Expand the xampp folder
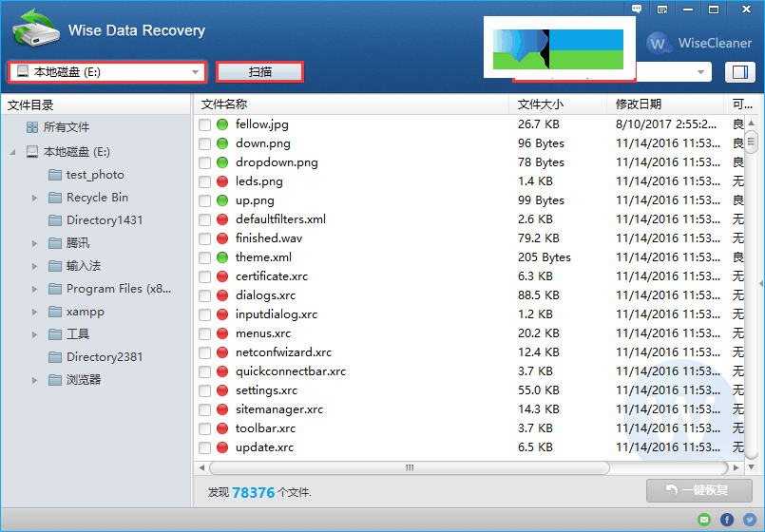The width and height of the screenshot is (765, 532). click(x=34, y=313)
